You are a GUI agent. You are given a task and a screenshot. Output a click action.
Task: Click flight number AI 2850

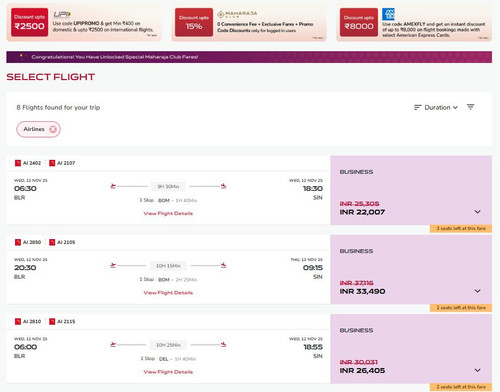[32, 242]
